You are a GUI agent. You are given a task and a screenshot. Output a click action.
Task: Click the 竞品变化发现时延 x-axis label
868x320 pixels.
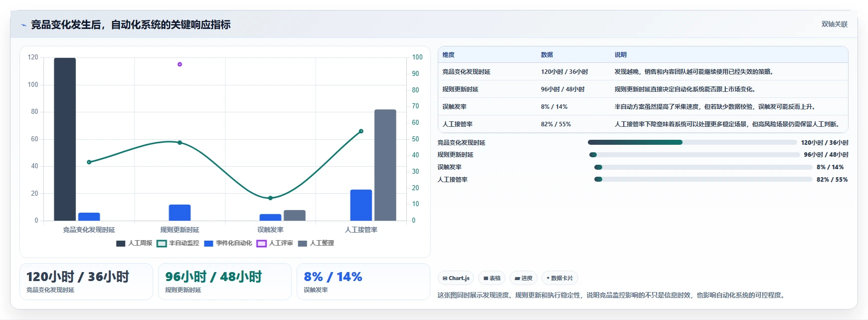89,230
